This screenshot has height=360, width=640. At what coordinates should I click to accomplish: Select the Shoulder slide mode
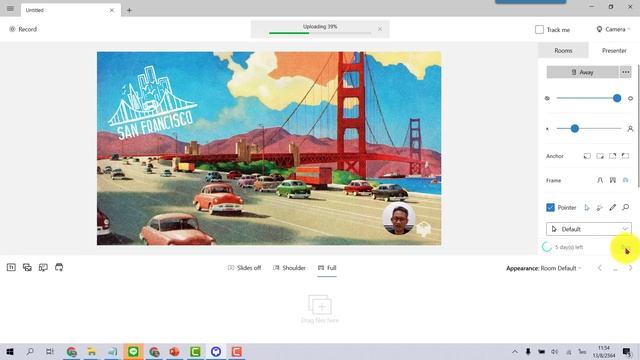(289, 268)
